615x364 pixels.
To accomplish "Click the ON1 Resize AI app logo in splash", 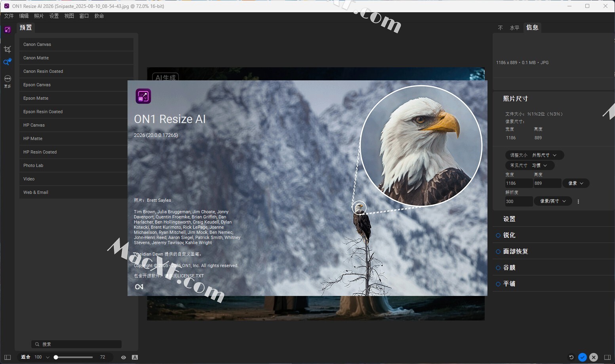I will (143, 96).
